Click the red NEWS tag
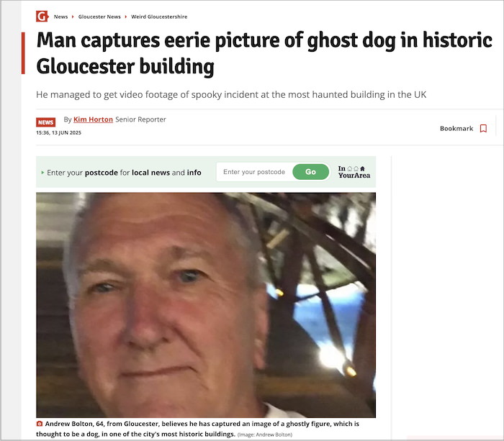The image size is (504, 441). click(x=45, y=122)
